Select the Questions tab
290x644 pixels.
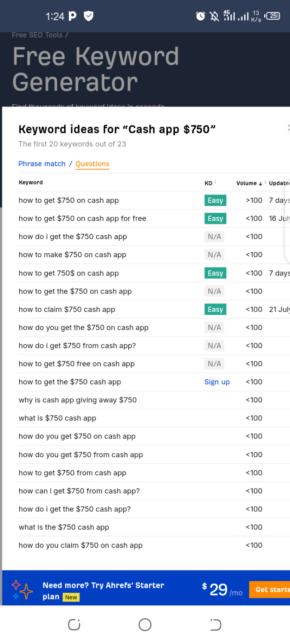pos(92,164)
